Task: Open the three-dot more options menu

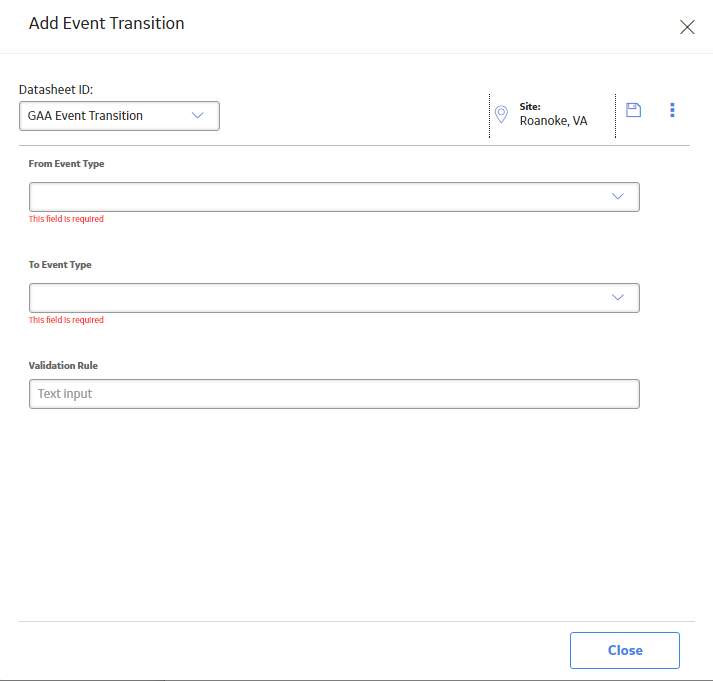Action: (x=672, y=110)
